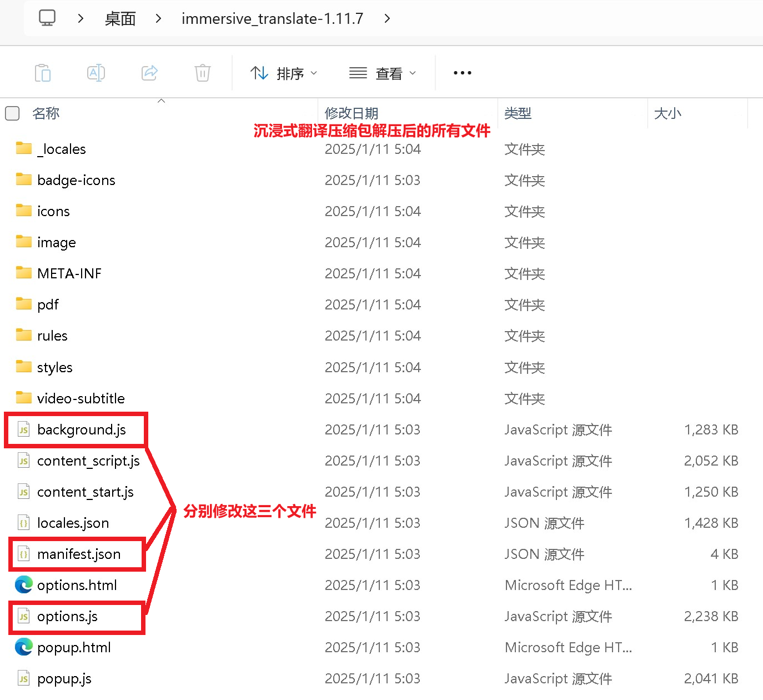Click the popup.js file icon
The image size is (763, 700).
(x=24, y=678)
